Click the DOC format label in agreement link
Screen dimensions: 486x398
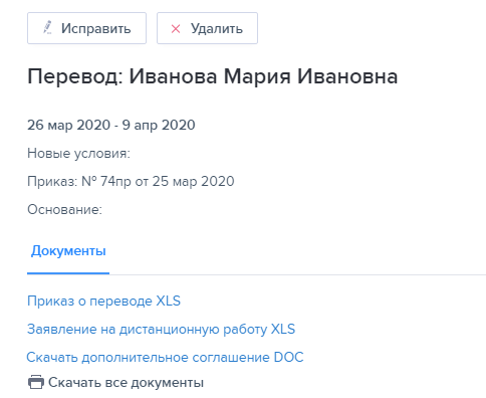point(289,357)
